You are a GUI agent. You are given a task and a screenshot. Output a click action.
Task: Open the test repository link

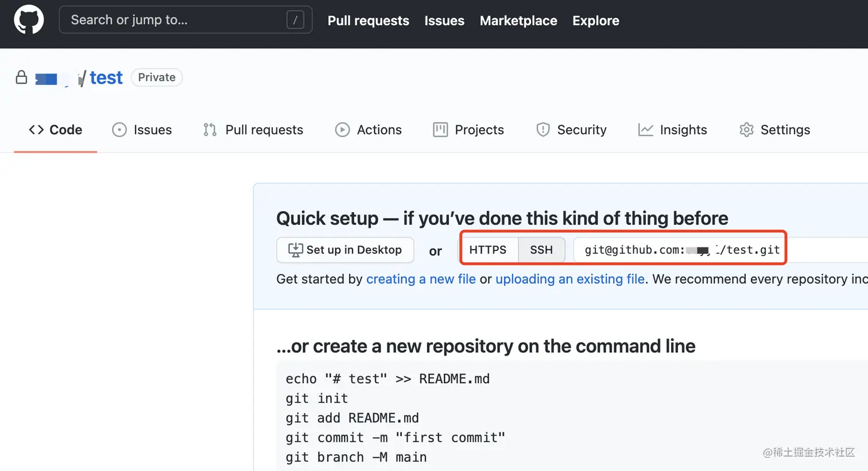pos(106,77)
